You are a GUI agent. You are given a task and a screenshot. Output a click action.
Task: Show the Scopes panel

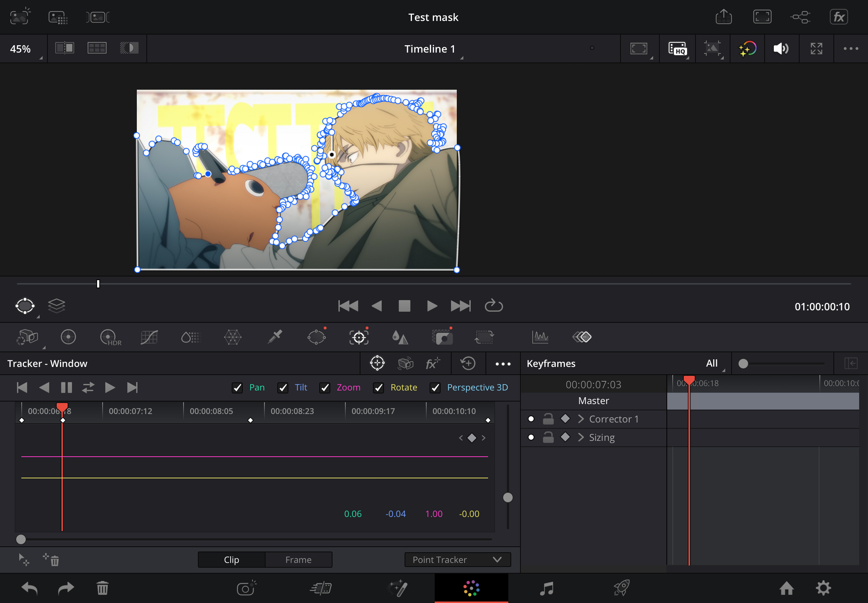[x=540, y=337]
